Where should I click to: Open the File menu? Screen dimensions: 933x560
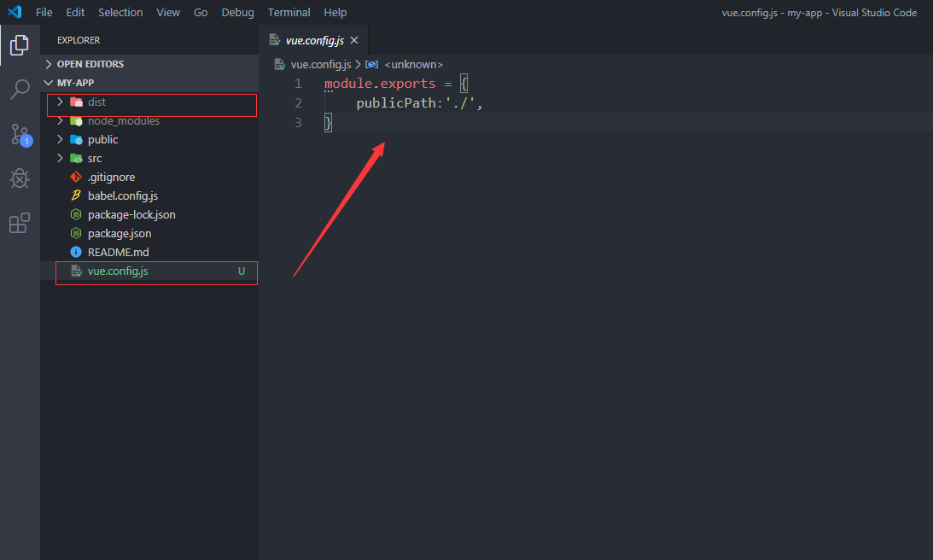(44, 13)
